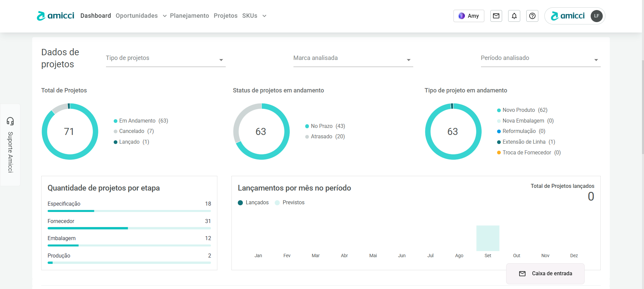Image resolution: width=644 pixels, height=289 pixels.
Task: Click the help question mark icon
Action: pos(532,16)
